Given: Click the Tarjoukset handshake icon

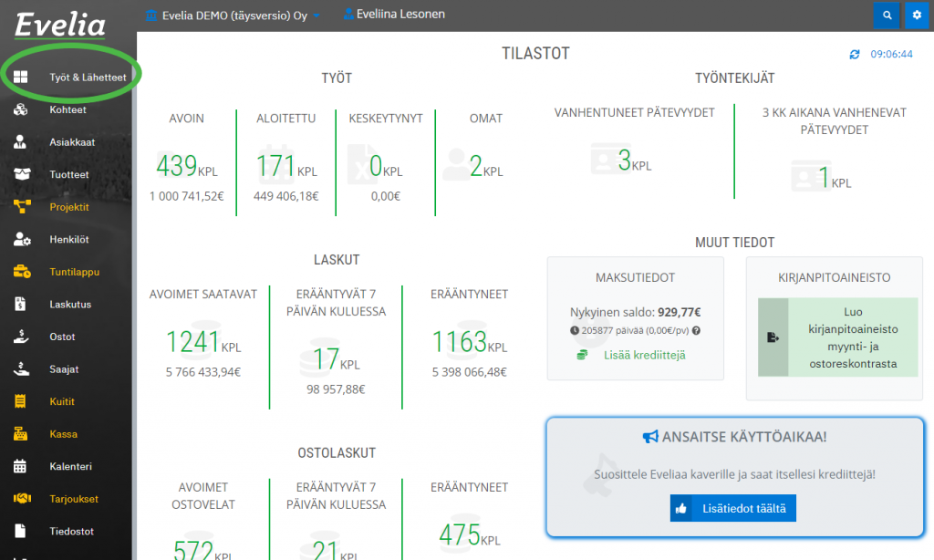Looking at the screenshot, I should pos(22,498).
